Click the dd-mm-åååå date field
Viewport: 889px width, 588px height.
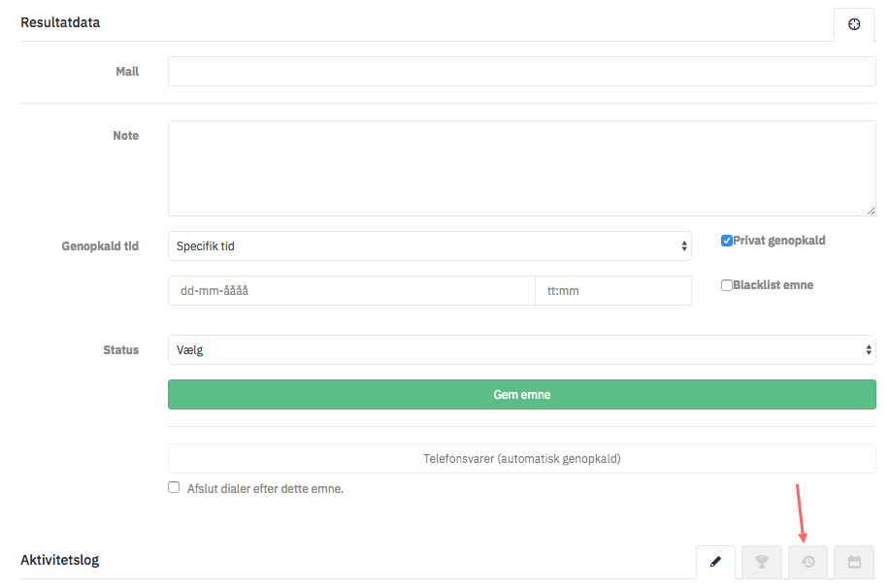(351, 291)
